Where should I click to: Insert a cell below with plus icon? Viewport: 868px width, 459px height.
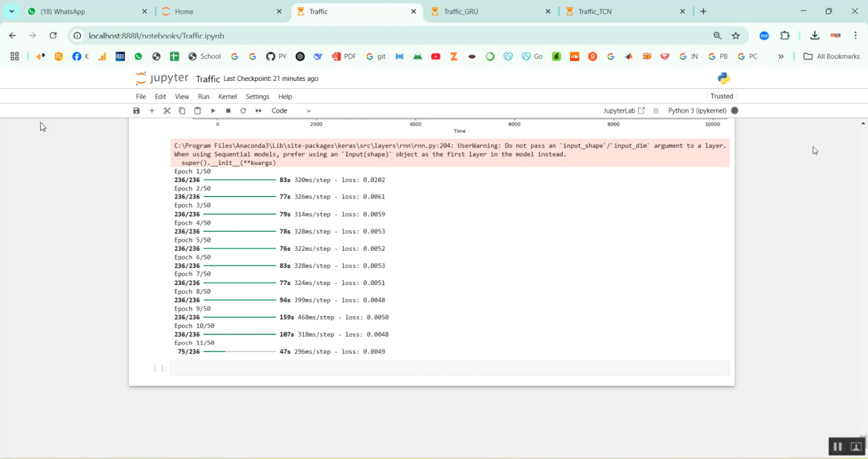tap(152, 110)
